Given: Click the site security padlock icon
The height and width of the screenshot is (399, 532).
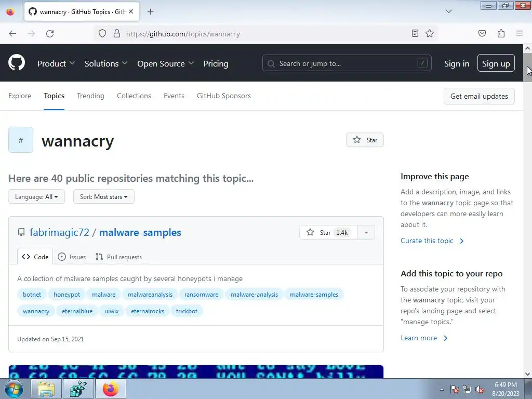Looking at the screenshot, I should coord(117,33).
